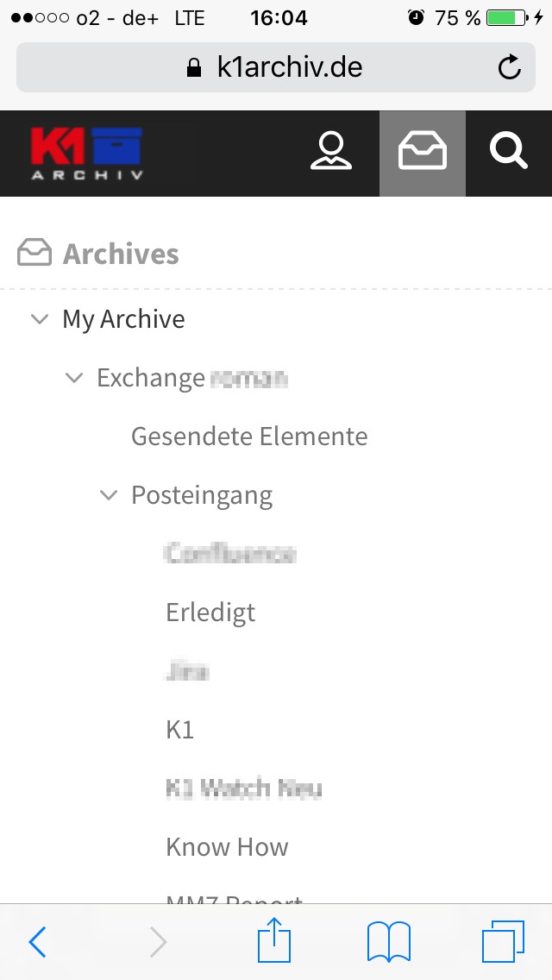Reload the page in the address bar
The width and height of the screenshot is (552, 980).
(510, 67)
